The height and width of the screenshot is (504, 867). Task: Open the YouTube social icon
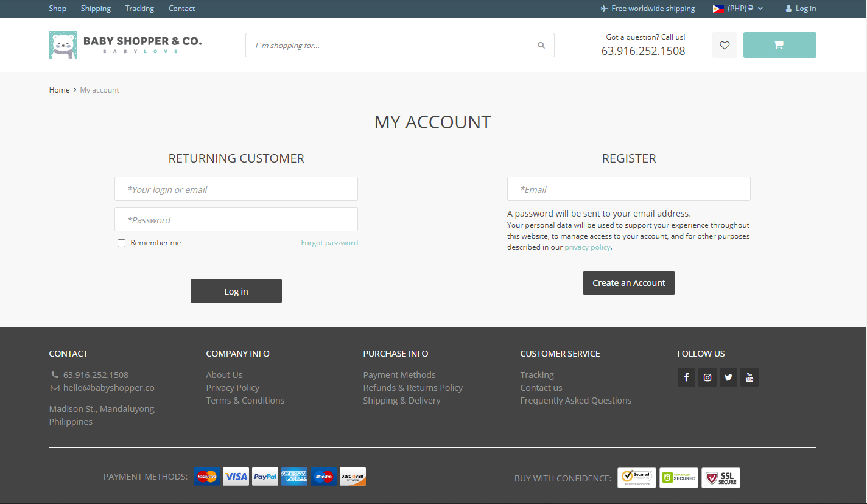(749, 377)
